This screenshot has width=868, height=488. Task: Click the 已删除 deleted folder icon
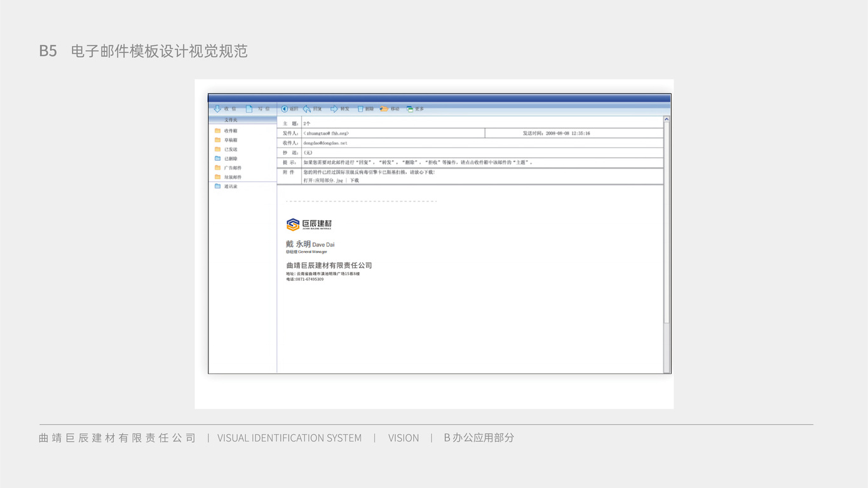217,158
